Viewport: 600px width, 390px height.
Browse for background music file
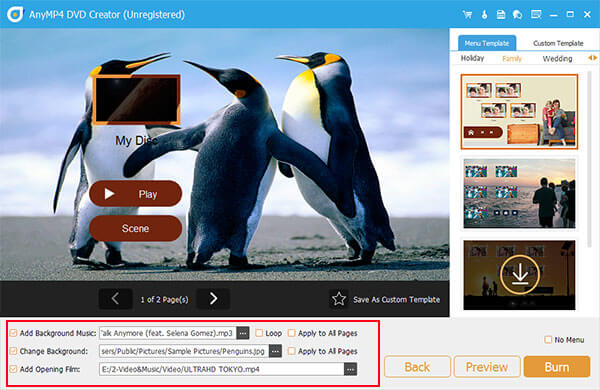243,333
